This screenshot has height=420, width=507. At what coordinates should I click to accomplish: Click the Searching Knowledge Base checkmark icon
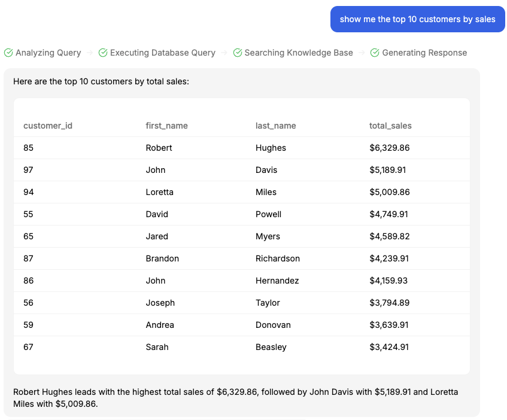pyautogui.click(x=238, y=53)
